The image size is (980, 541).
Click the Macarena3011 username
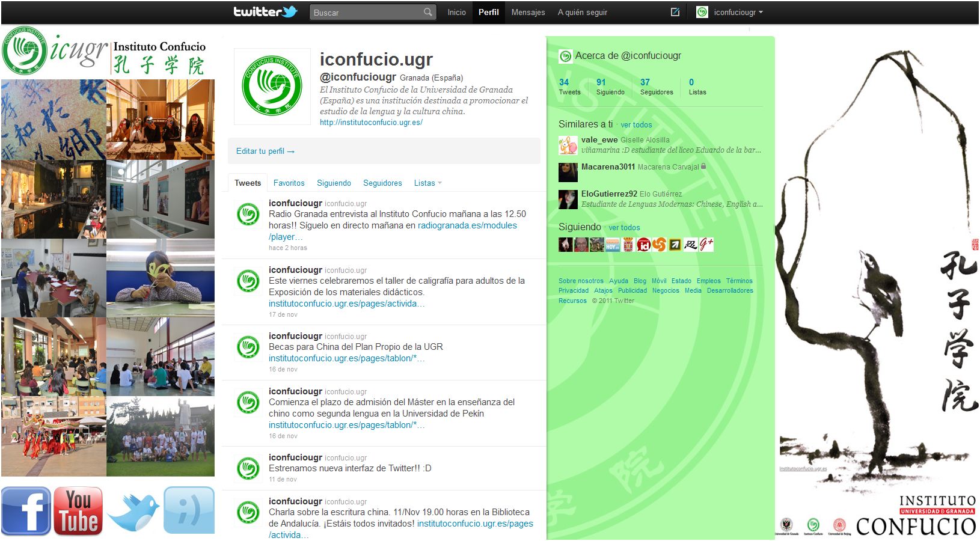pos(608,167)
